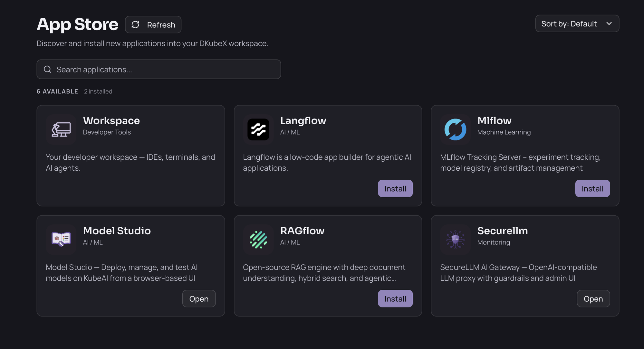Click the 'Machine Learning' category label

(x=504, y=132)
